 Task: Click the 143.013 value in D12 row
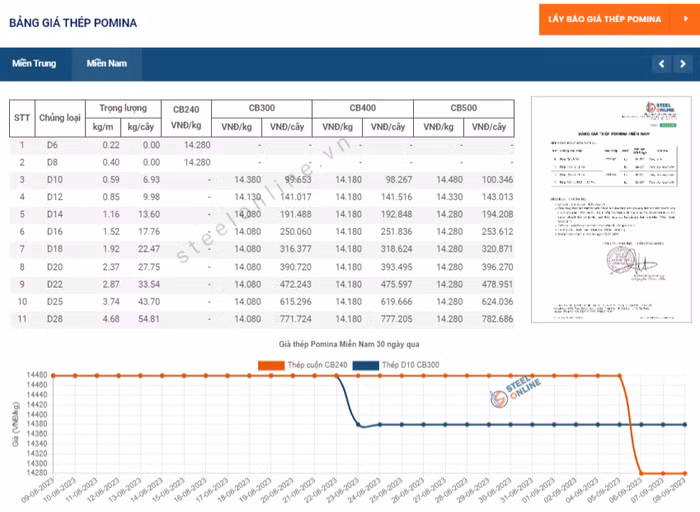click(x=497, y=197)
